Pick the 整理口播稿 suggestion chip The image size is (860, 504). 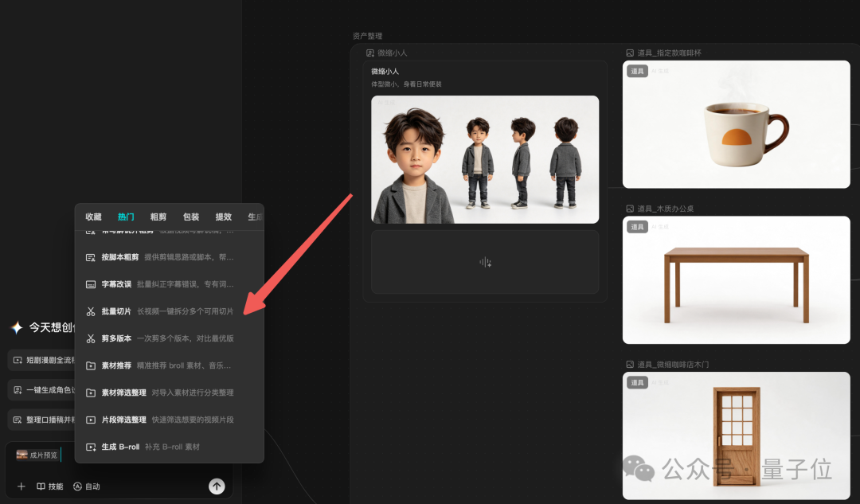41,420
